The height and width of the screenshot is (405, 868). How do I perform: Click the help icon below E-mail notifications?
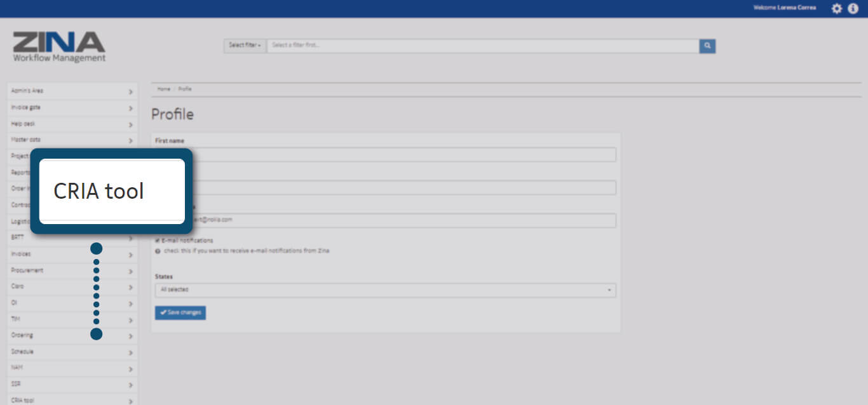158,251
